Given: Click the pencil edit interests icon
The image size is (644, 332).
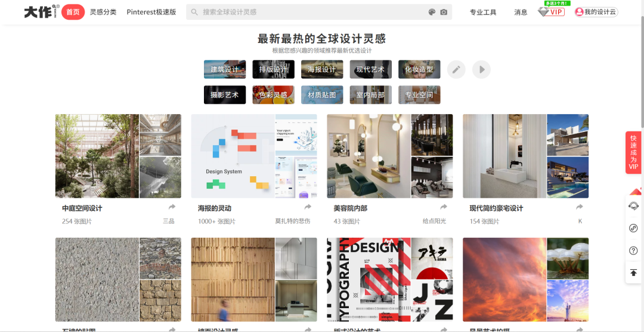Looking at the screenshot, I should (456, 69).
